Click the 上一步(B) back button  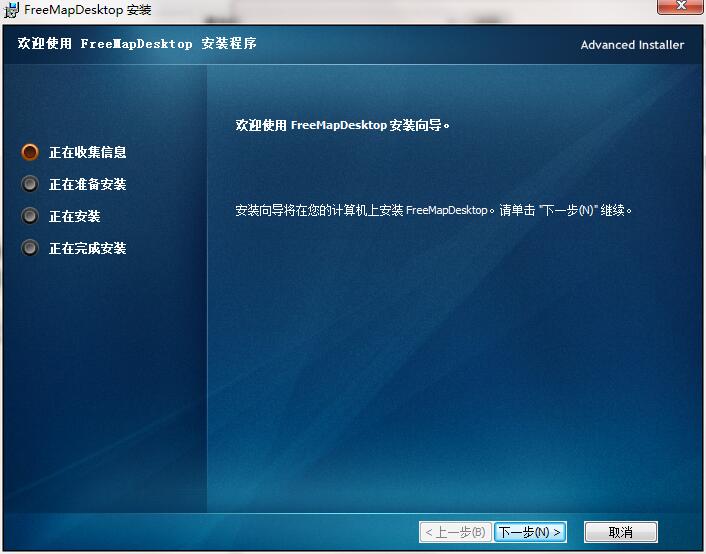click(x=455, y=532)
